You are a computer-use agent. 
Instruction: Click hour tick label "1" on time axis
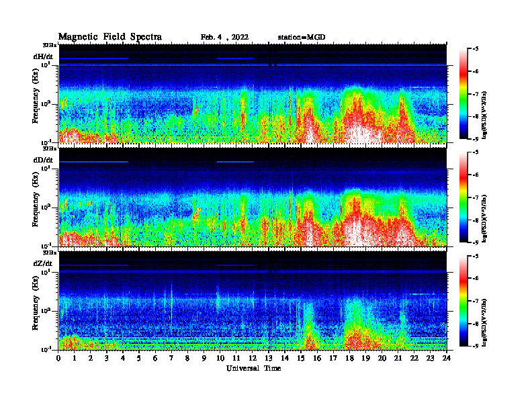click(75, 359)
